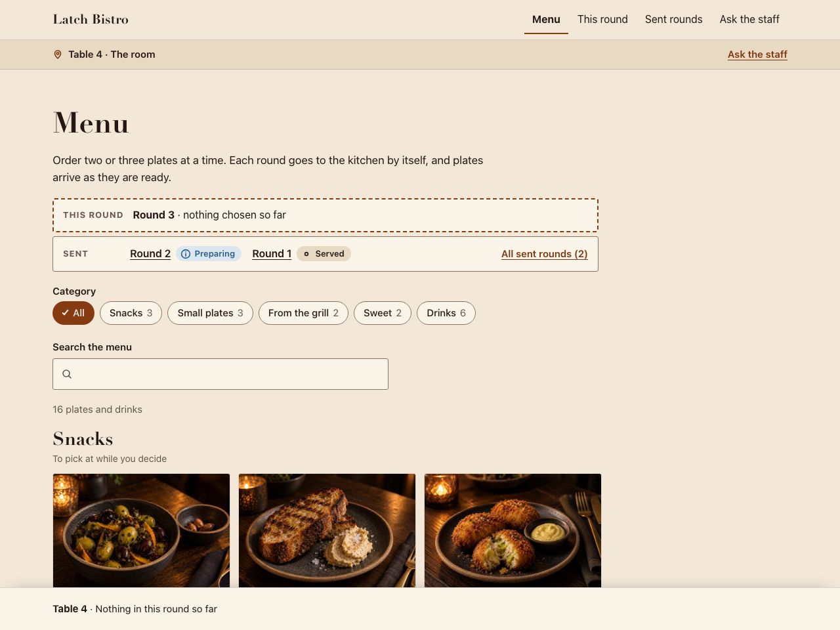Click the magnifier icon in the search box
This screenshot has width=840, height=630.
pos(67,374)
